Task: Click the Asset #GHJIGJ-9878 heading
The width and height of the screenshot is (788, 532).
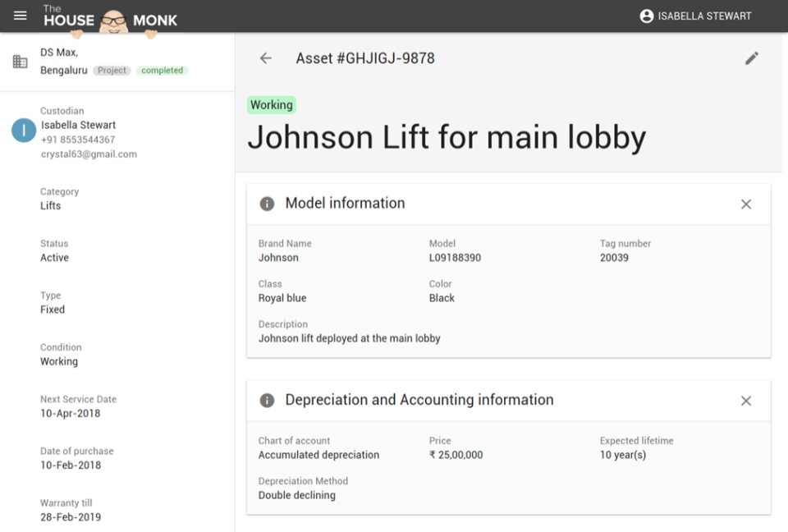Action: tap(365, 58)
